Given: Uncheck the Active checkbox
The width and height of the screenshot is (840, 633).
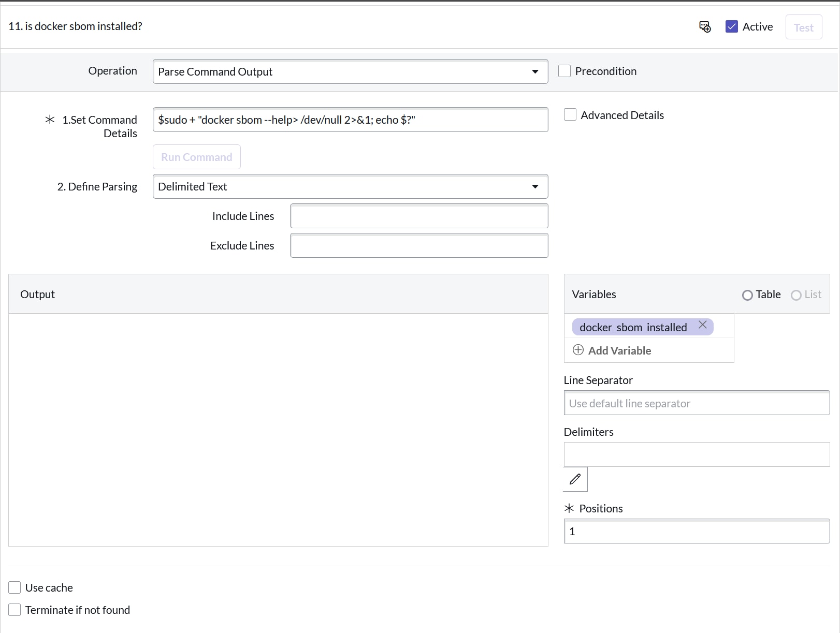Looking at the screenshot, I should pos(732,26).
